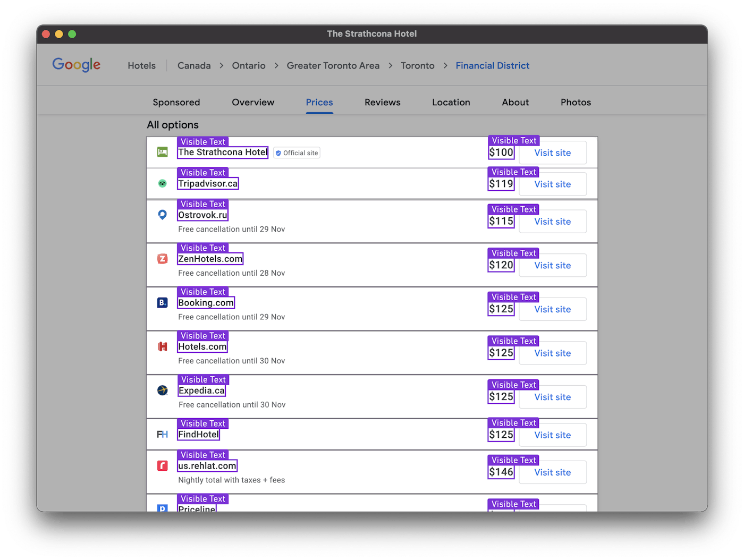Visit site for Hotels.com
The image size is (744, 560).
coord(553,353)
